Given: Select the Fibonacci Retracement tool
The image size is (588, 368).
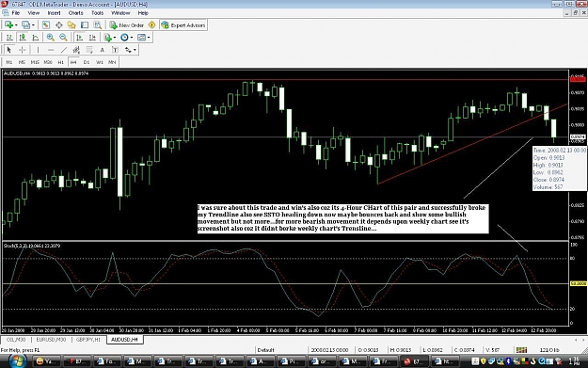Looking at the screenshot, I should [x=89, y=50].
